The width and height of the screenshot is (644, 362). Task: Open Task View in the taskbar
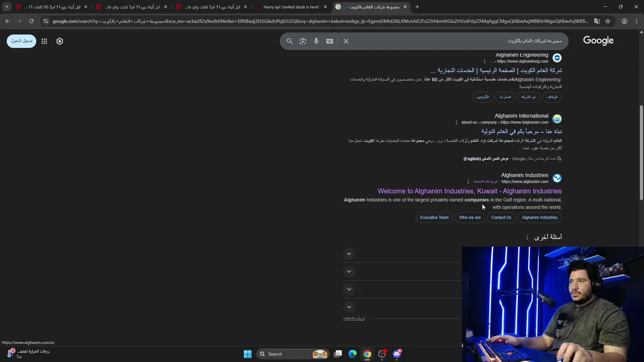coord(338,354)
